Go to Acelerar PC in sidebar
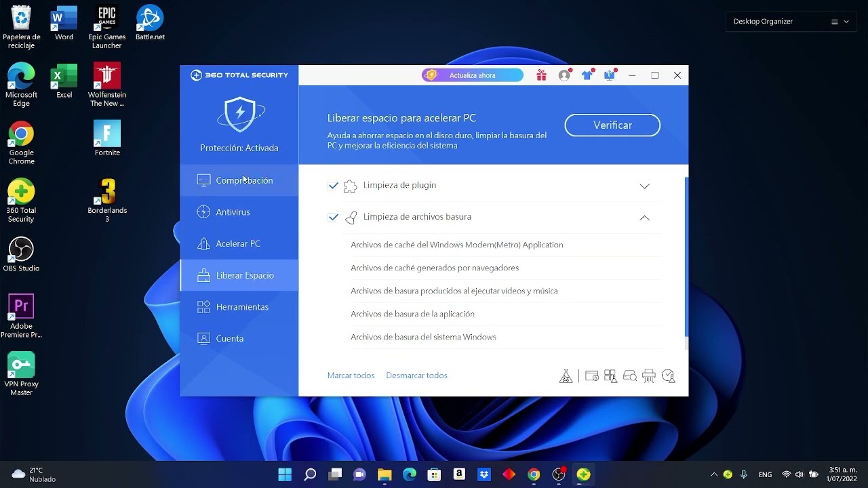Viewport: 868px width, 488px height. (239, 243)
